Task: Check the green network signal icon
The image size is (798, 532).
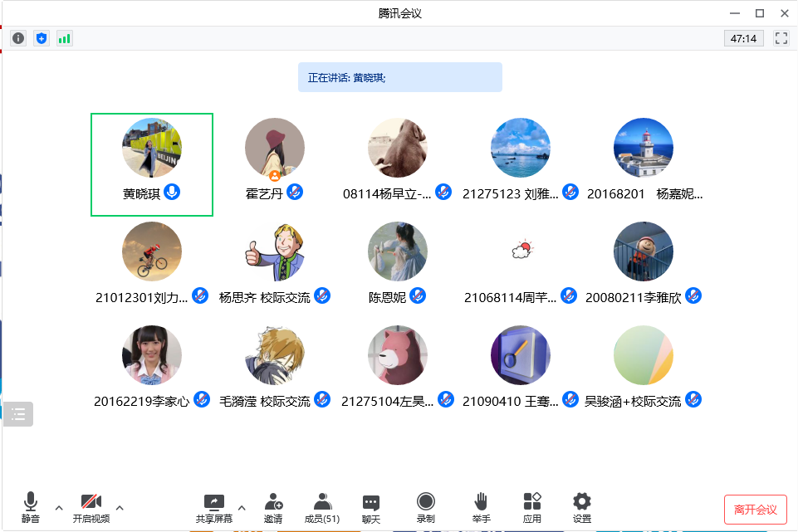Action: [x=64, y=38]
